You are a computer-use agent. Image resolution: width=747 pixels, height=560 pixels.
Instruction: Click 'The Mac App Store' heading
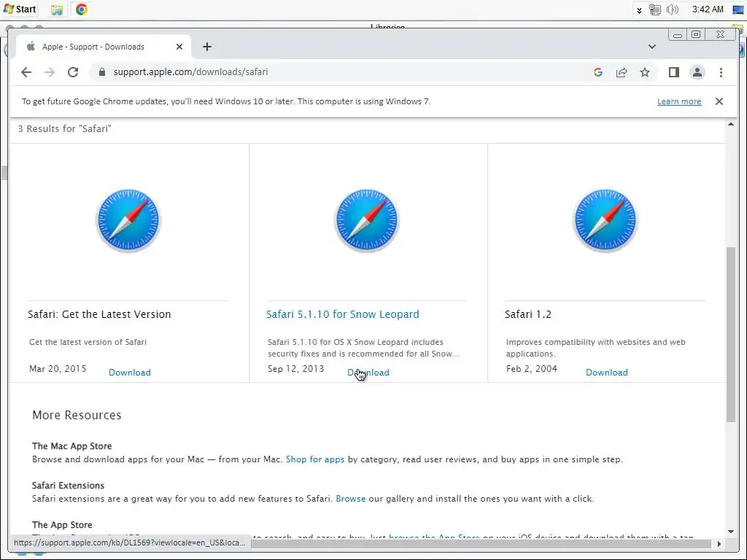point(72,446)
